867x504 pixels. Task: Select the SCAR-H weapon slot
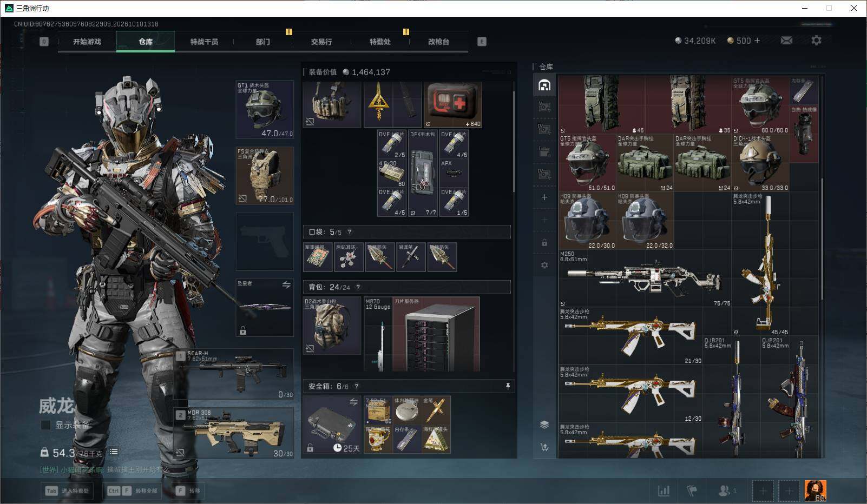(x=235, y=375)
